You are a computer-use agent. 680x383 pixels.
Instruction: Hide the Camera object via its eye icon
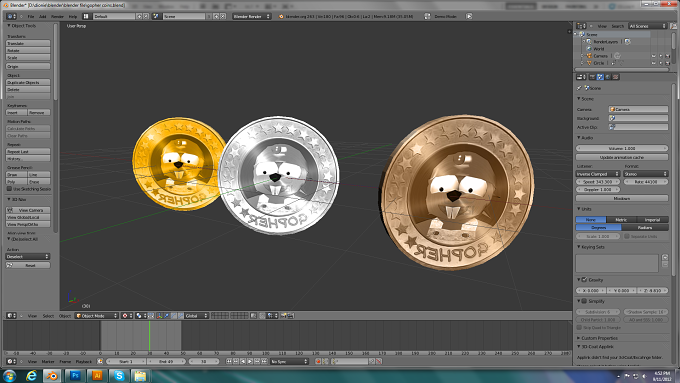pyautogui.click(x=654, y=56)
